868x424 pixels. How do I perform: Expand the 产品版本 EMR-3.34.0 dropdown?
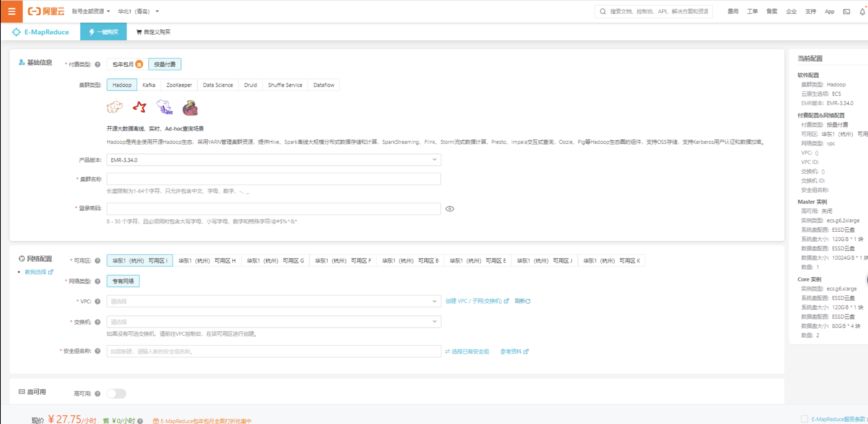click(273, 160)
